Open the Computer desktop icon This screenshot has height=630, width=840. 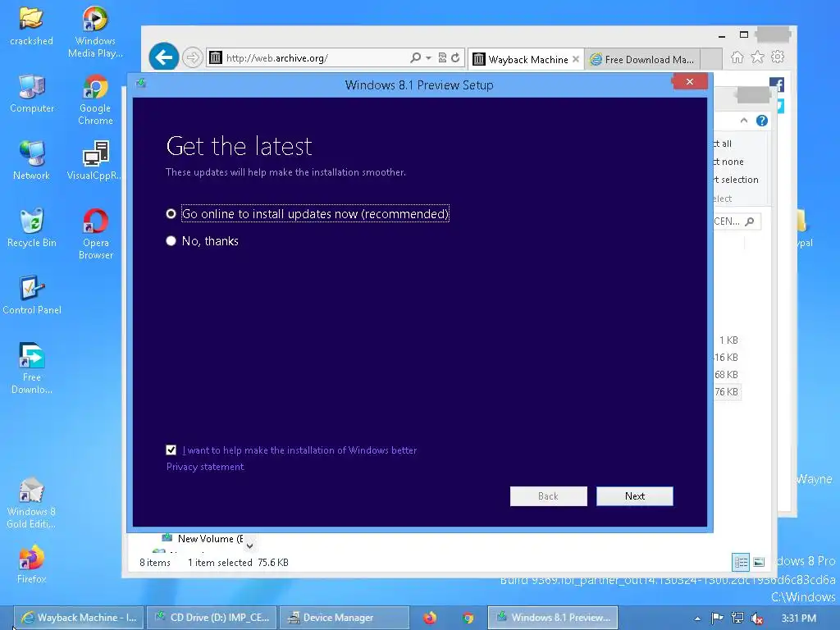click(x=32, y=94)
